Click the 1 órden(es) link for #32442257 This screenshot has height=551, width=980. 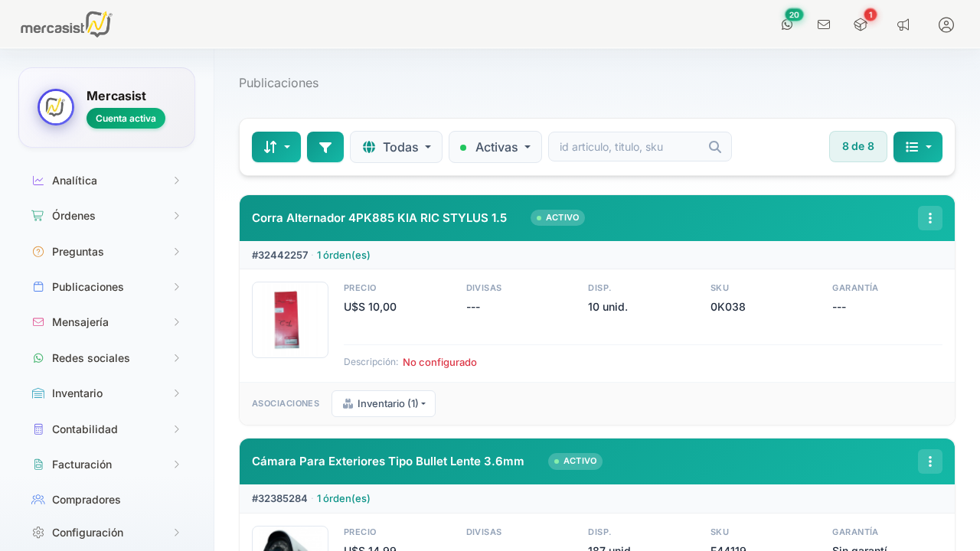point(343,255)
